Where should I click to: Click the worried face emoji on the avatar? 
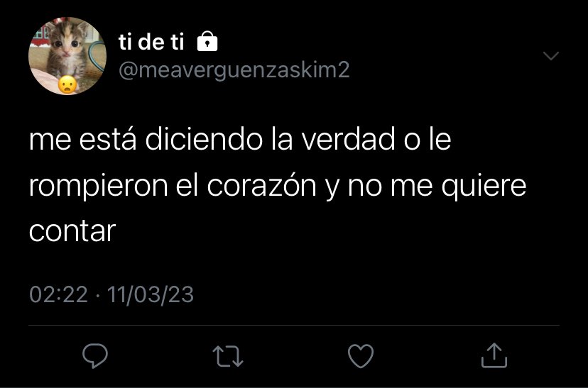67,84
